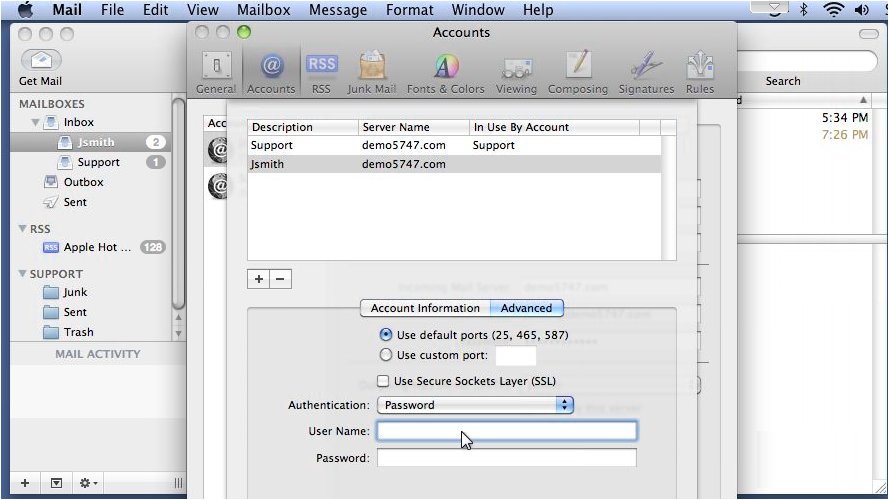Image resolution: width=889 pixels, height=500 pixels.
Task: Select the Jsmith server row
Action: pyautogui.click(x=454, y=164)
